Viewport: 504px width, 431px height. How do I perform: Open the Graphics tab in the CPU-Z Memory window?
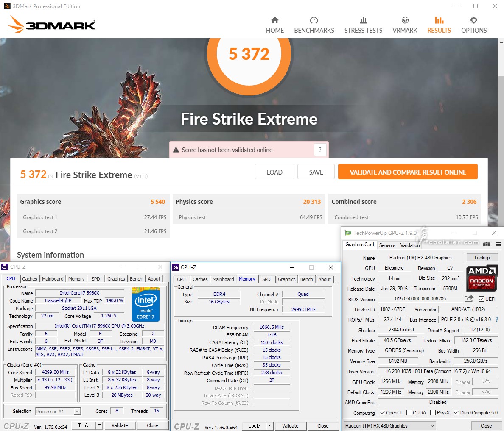286,279
